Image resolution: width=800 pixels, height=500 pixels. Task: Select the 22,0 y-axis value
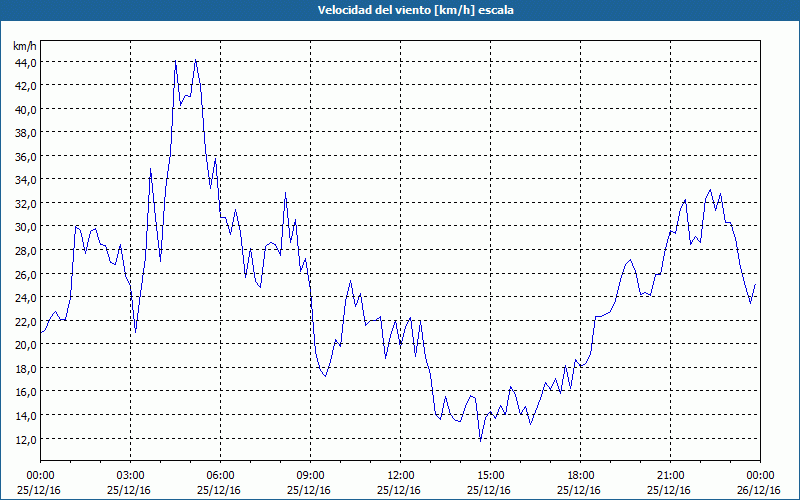click(26, 321)
